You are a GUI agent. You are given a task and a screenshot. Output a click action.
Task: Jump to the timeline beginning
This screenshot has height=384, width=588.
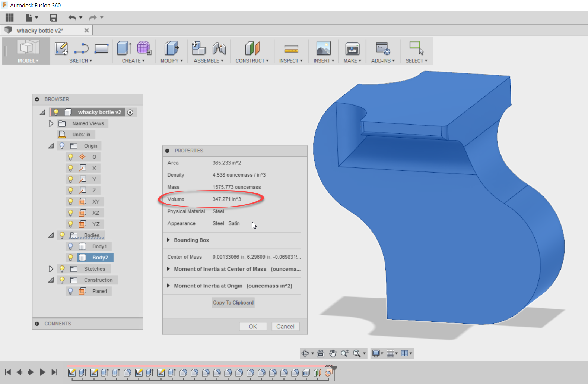(8, 372)
